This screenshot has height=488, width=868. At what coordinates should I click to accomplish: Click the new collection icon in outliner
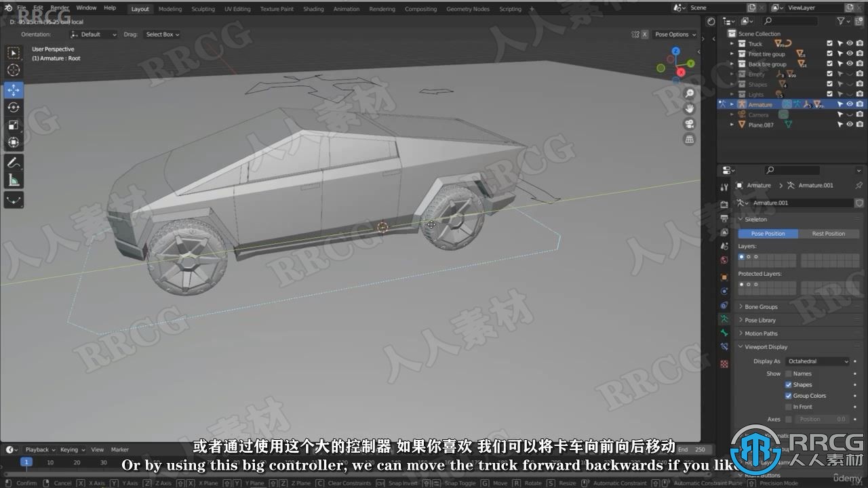[860, 21]
